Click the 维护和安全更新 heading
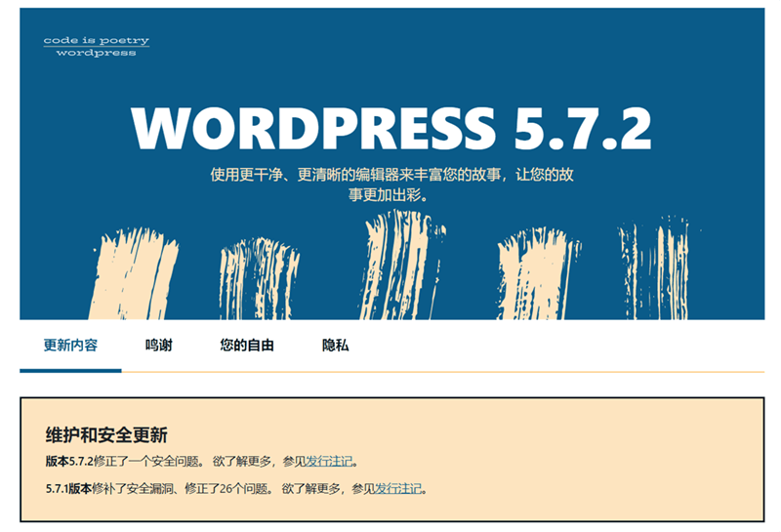The image size is (781, 532). coord(106,434)
